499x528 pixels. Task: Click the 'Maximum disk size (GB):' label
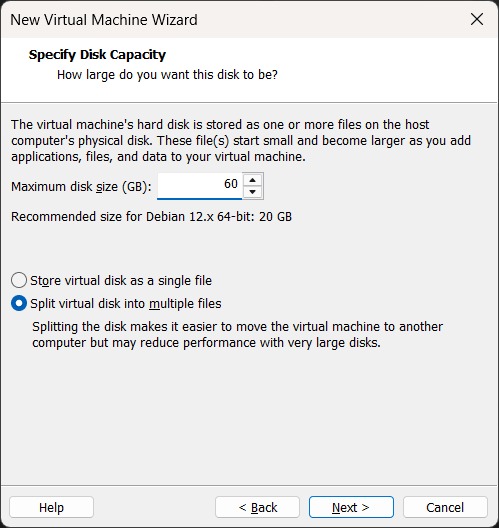coord(81,187)
